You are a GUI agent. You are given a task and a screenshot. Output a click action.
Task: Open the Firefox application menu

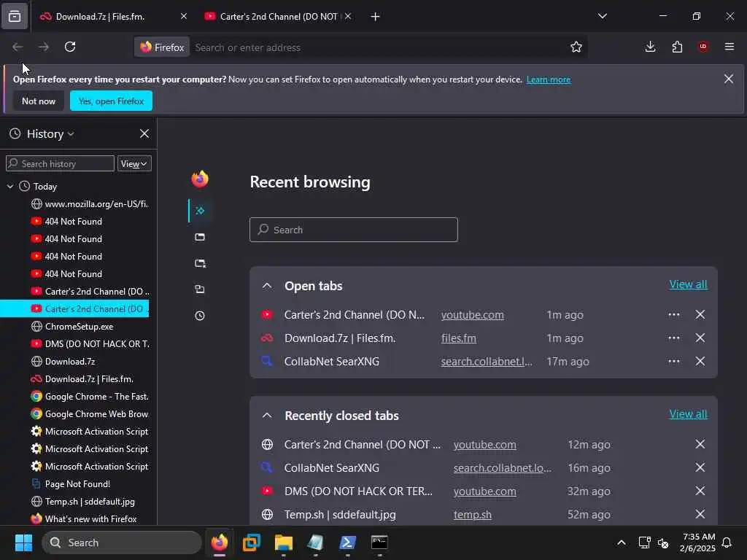click(729, 47)
